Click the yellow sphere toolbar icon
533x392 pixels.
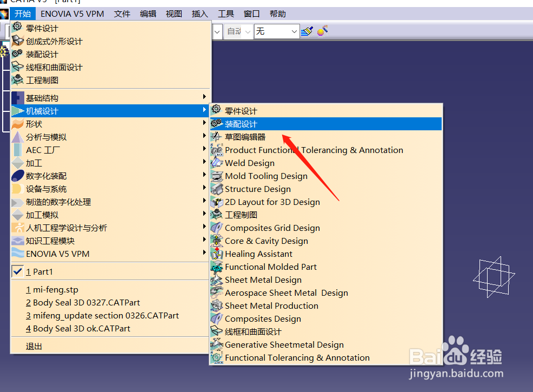pyautogui.click(x=322, y=31)
